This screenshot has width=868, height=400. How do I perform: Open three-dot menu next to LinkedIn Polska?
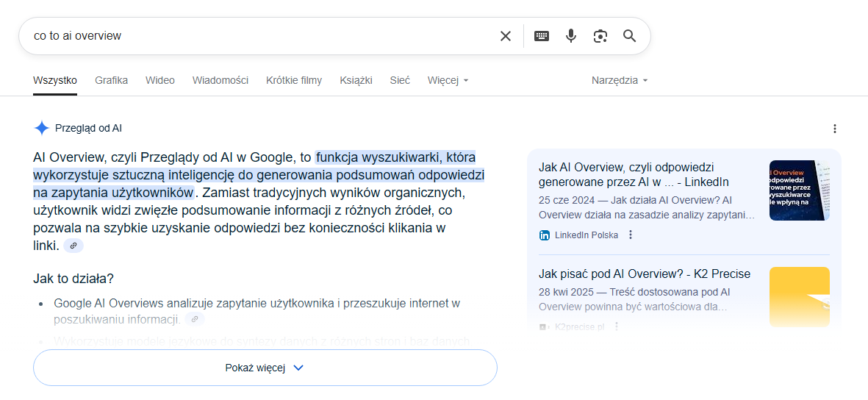(630, 235)
